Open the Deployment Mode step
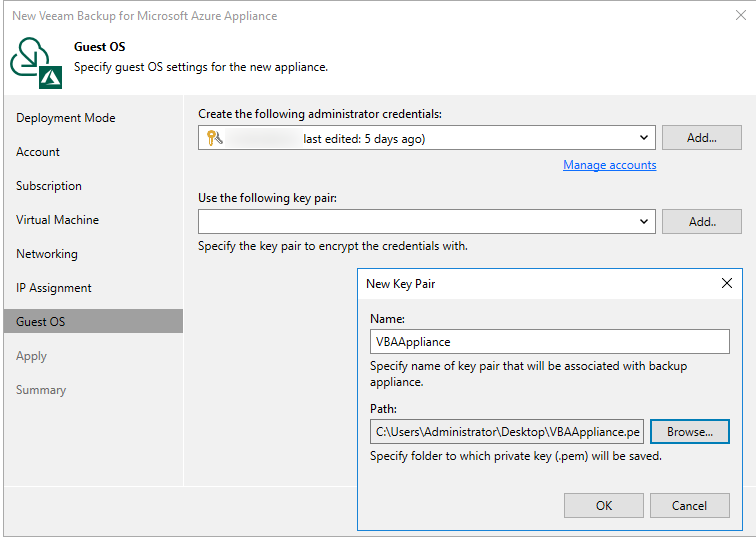The height and width of the screenshot is (540, 756). click(x=66, y=118)
